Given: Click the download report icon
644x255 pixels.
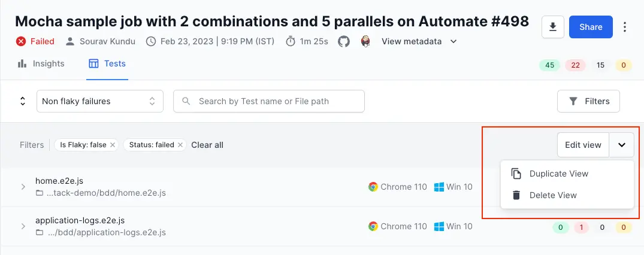Looking at the screenshot, I should click(x=553, y=27).
